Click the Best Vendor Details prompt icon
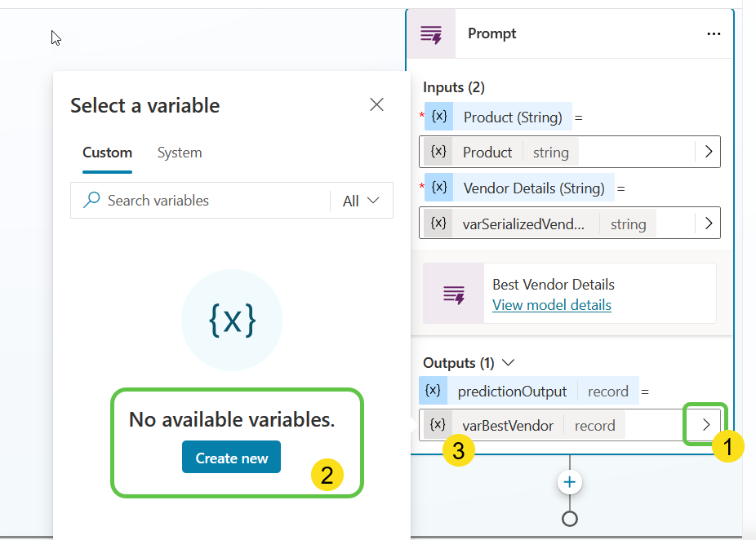 click(x=453, y=294)
